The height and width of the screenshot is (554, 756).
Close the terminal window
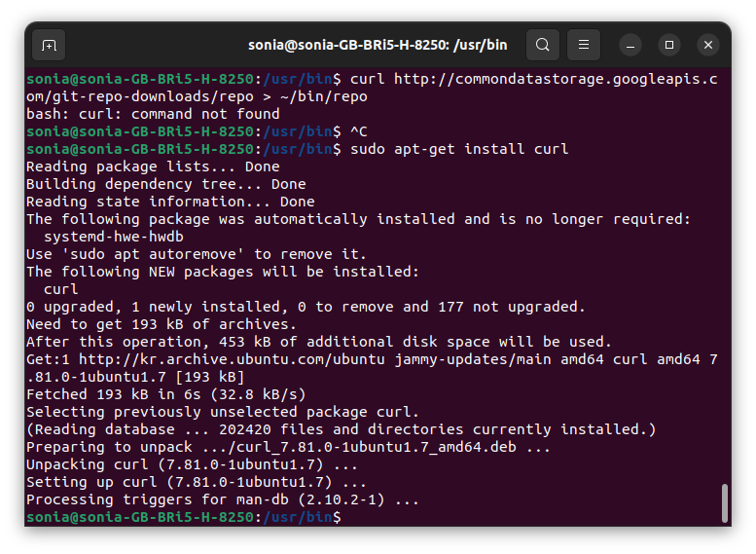(x=707, y=46)
